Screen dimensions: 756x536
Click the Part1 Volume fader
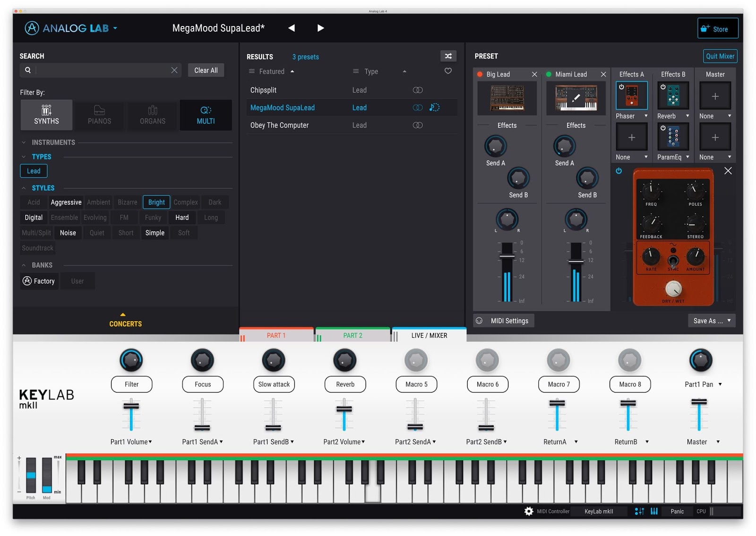[131, 406]
